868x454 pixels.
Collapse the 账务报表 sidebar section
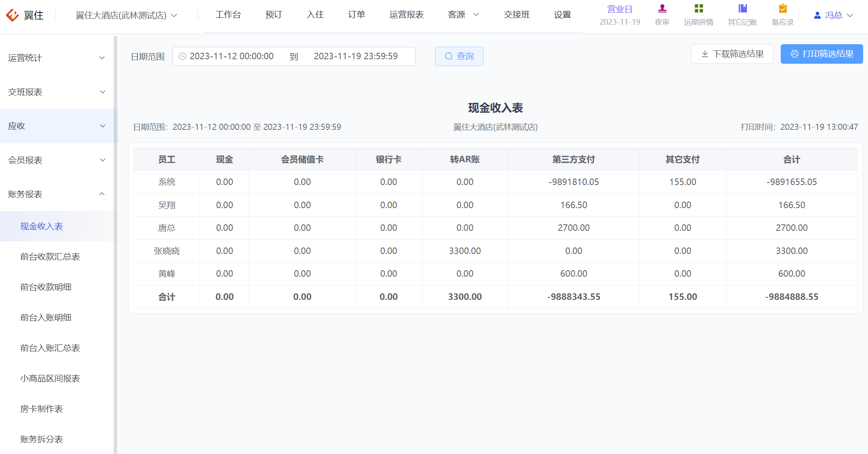57,194
